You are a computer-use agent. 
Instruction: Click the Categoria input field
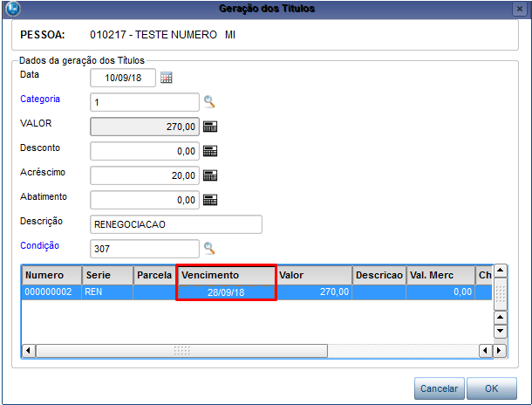click(x=145, y=102)
